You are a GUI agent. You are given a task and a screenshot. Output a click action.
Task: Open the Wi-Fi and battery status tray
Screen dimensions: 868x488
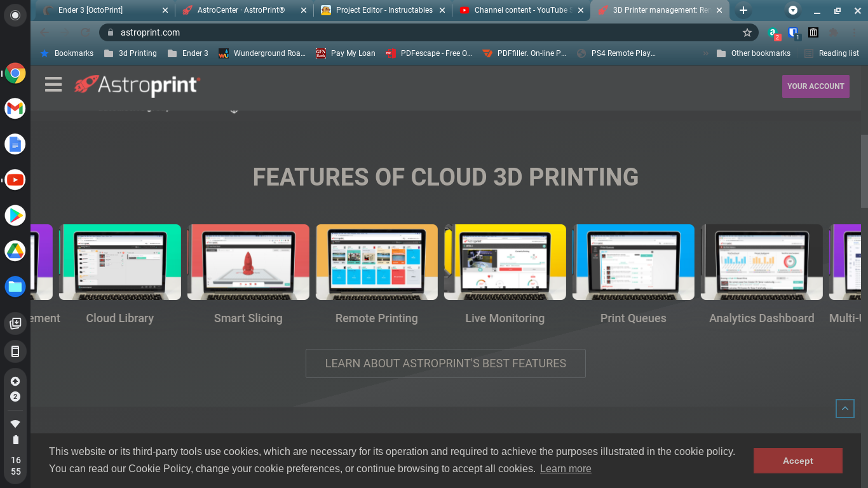point(15,447)
